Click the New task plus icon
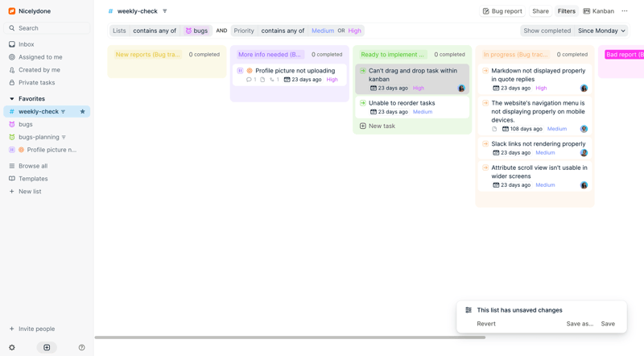This screenshot has height=356, width=644. click(x=363, y=126)
